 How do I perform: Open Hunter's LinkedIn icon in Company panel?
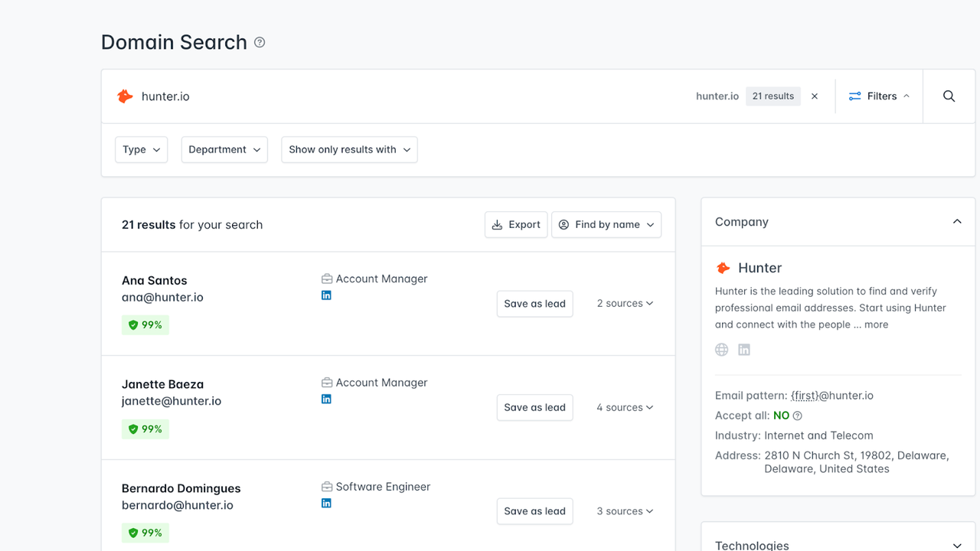tap(743, 349)
